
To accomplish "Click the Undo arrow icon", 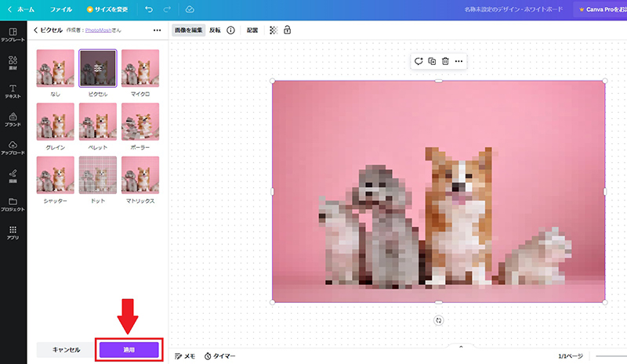I will 149,9.
